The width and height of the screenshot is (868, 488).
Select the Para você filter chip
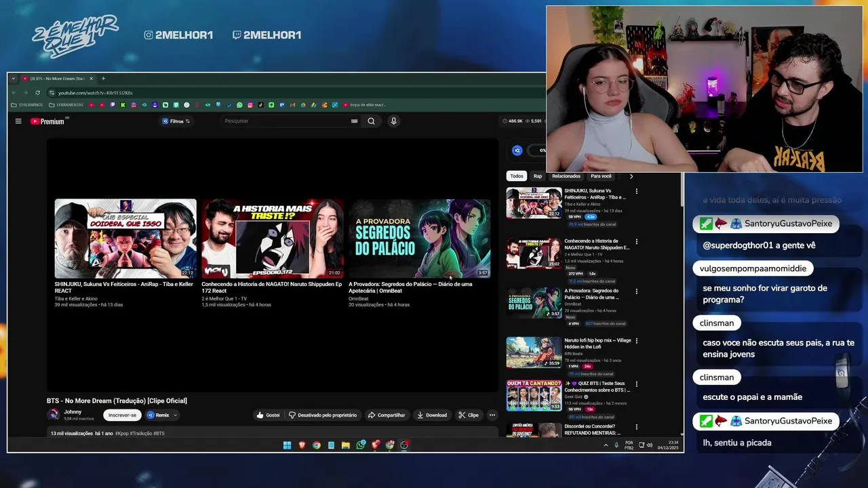click(601, 176)
